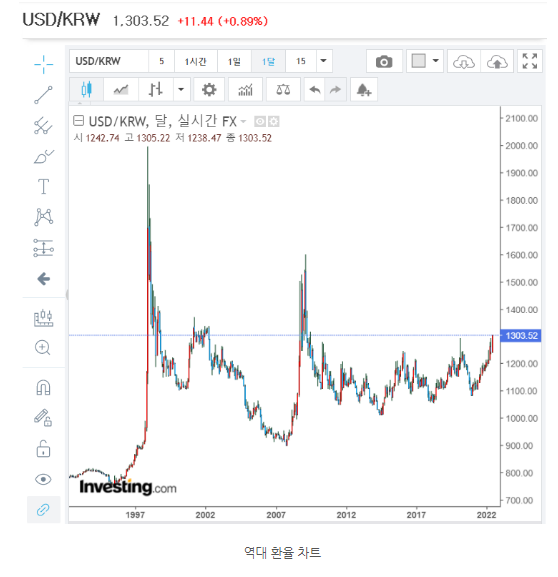This screenshot has height=577, width=558.
Task: Click the 2022 time axis label
Action: click(487, 515)
